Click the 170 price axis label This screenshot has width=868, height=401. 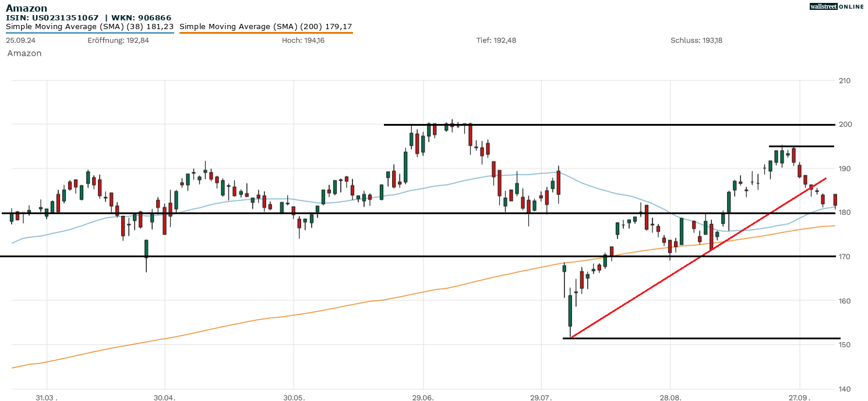[845, 257]
